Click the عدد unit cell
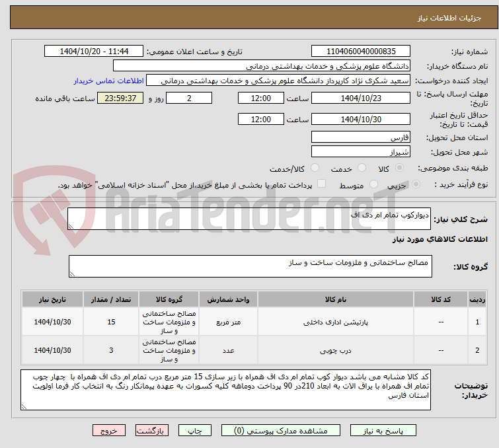The image size is (499, 448). coord(228,350)
